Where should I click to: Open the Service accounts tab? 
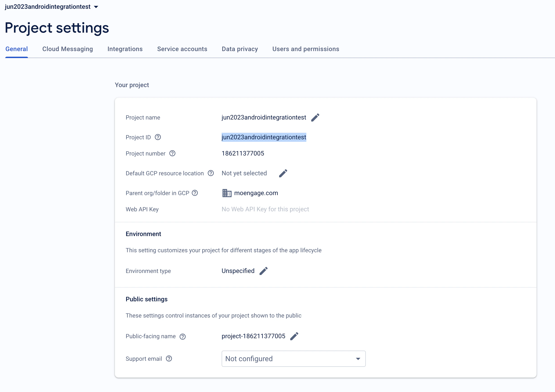(x=182, y=49)
